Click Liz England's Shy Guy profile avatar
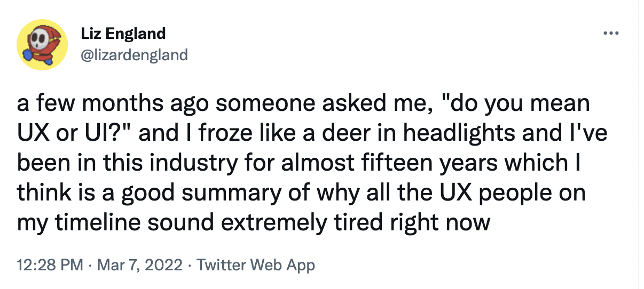 tap(42, 44)
